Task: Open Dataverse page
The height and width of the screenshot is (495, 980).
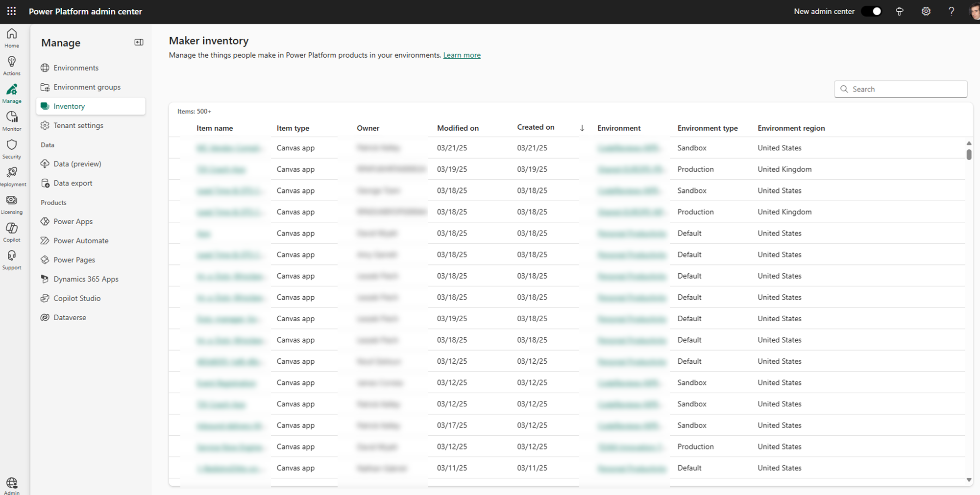Action: click(x=91, y=317)
